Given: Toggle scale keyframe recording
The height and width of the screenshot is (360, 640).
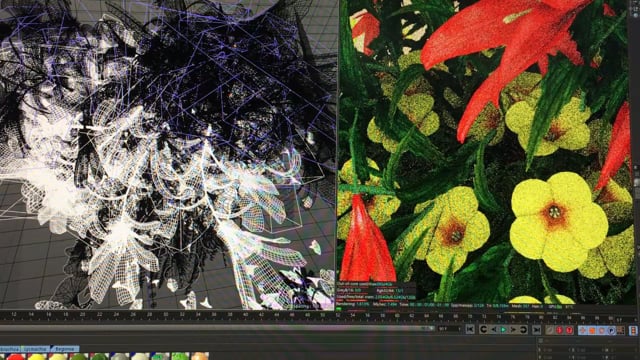Looking at the screenshot, I should (592, 329).
